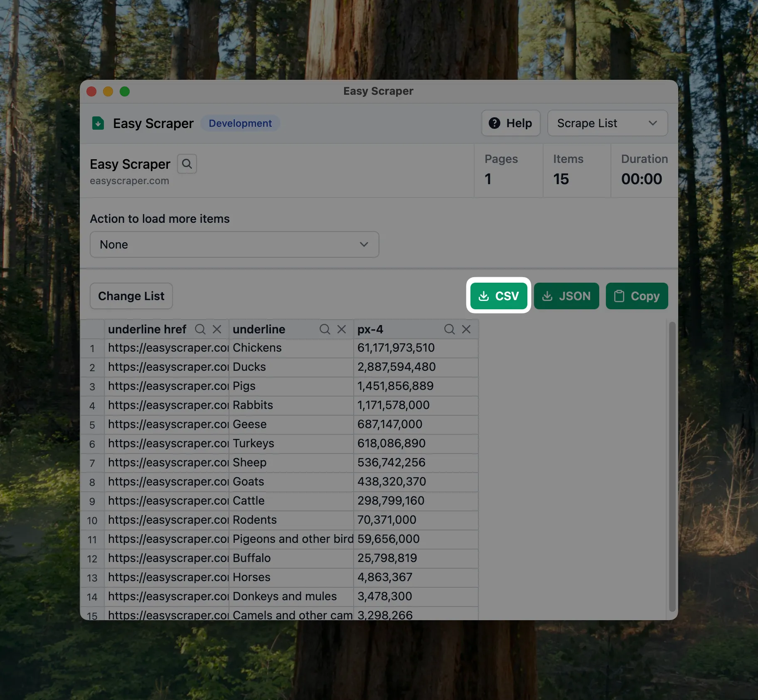Delete the underline column using X icon

pos(342,329)
